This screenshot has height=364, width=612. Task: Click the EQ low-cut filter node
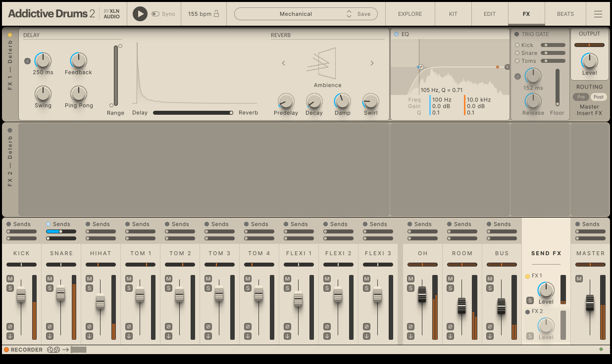click(x=420, y=67)
